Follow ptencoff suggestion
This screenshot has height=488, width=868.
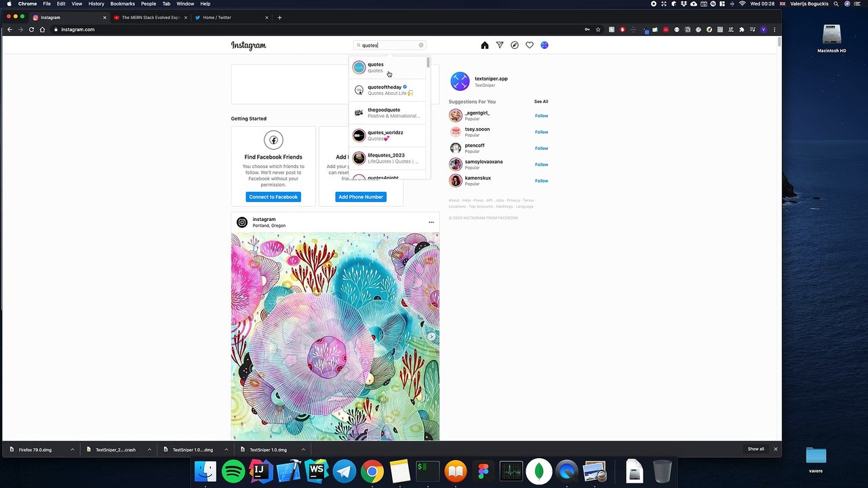coord(541,148)
